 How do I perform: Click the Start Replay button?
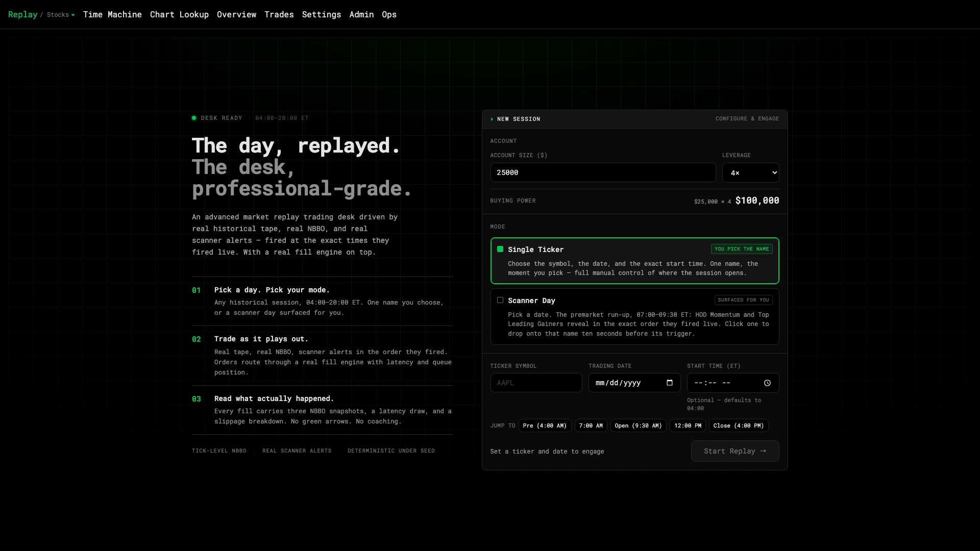[735, 451]
